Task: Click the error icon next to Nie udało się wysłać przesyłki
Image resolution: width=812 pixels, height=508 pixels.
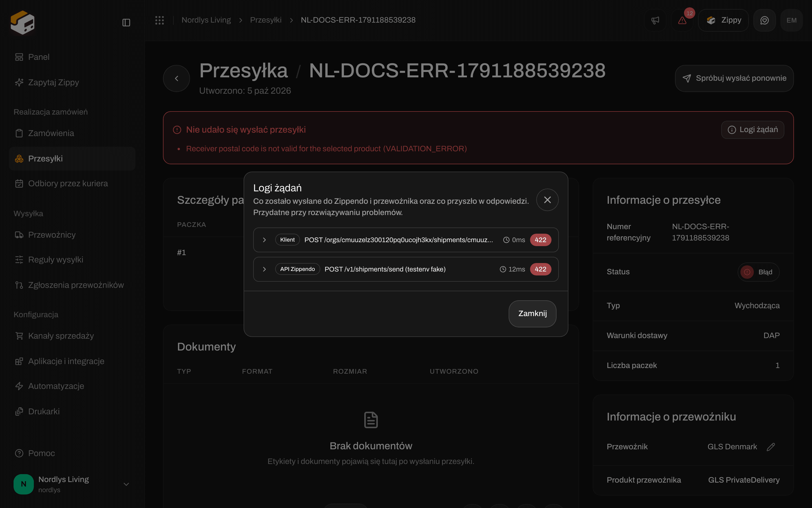Action: point(177,130)
